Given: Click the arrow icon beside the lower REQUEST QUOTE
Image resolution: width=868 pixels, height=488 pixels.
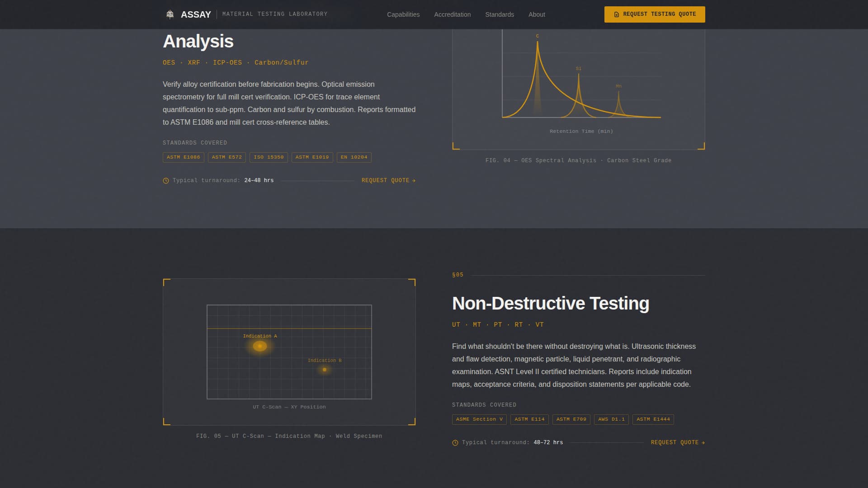Looking at the screenshot, I should (703, 442).
